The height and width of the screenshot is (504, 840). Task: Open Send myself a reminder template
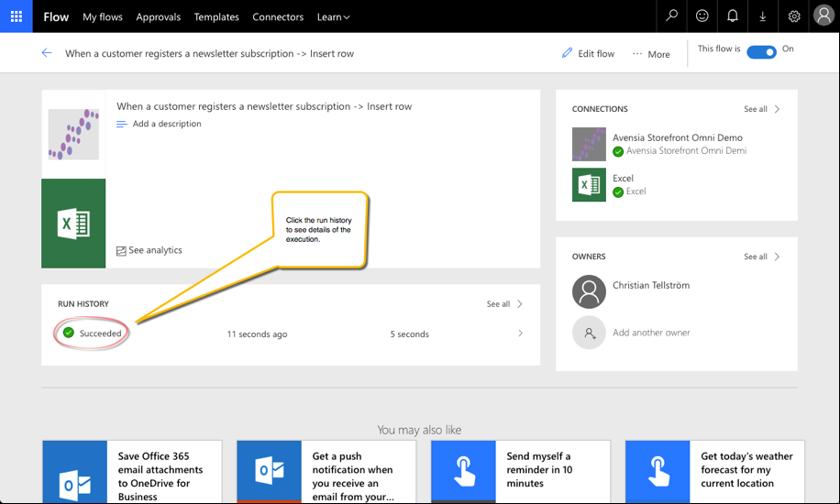click(x=521, y=472)
